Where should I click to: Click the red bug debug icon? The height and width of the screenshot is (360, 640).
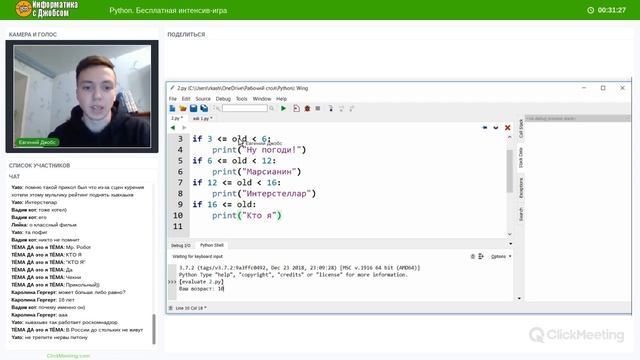pos(307,108)
